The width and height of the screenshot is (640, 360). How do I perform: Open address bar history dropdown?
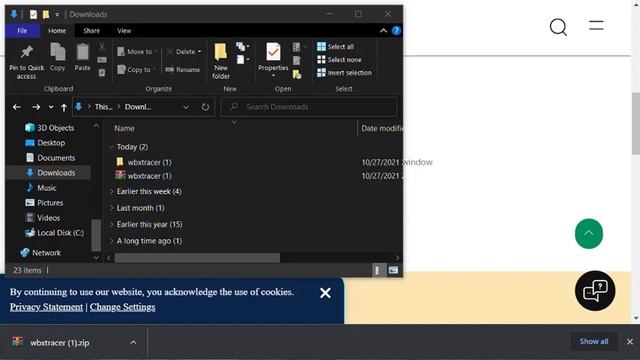tap(186, 107)
